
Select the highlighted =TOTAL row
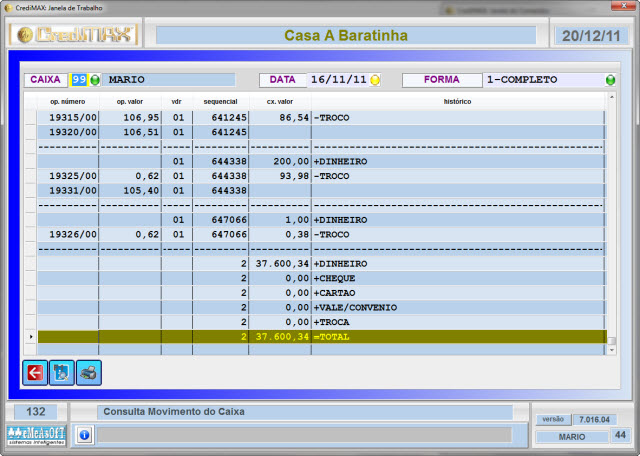click(320, 337)
